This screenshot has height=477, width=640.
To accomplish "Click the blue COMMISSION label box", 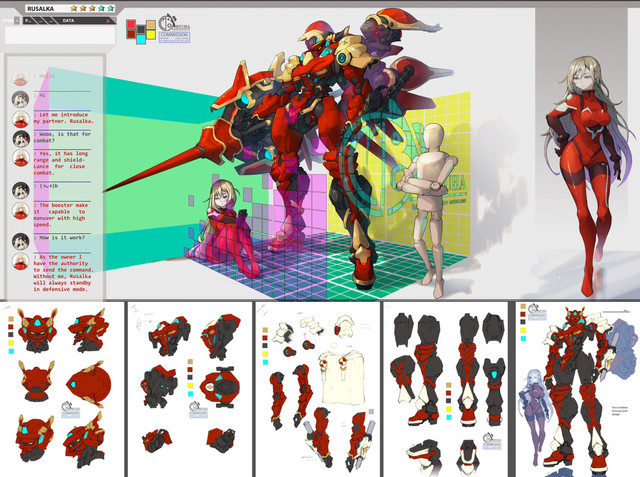I will tap(174, 37).
